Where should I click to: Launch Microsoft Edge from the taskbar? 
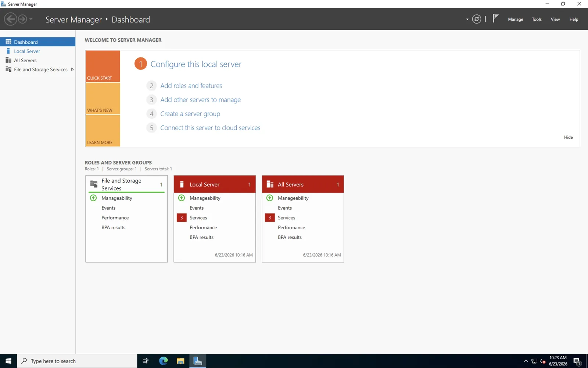tap(163, 361)
